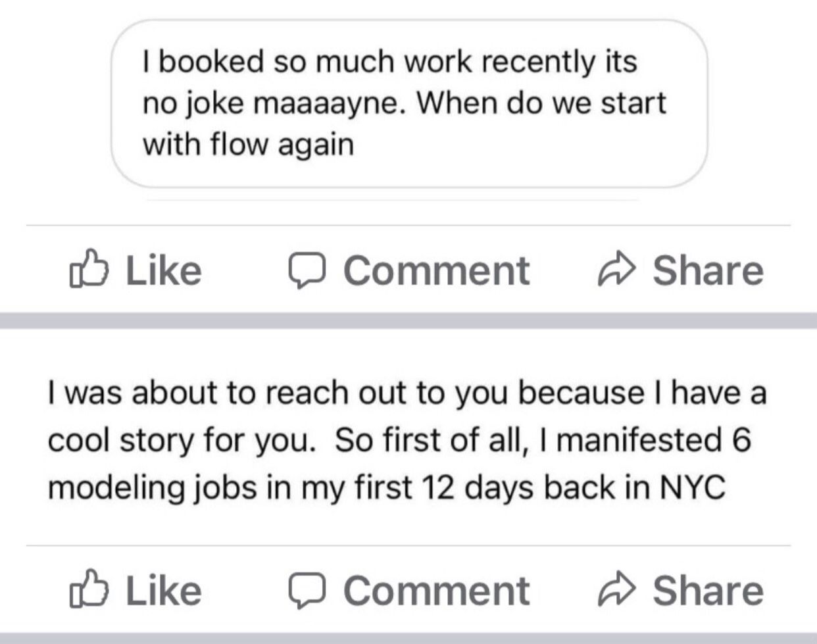
Task: Select the "I was about to reach out" post text
Action: coord(407,393)
